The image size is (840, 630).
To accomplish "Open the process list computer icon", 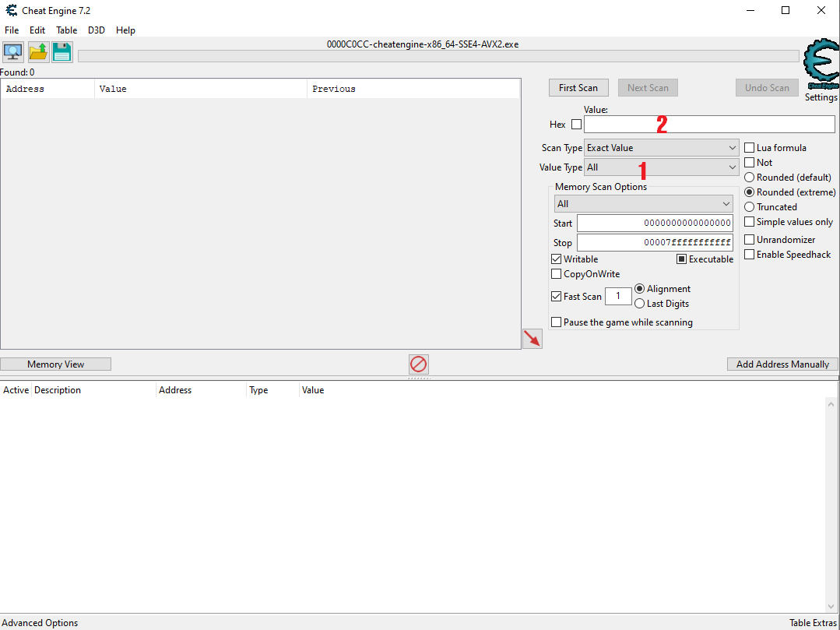I will click(13, 52).
